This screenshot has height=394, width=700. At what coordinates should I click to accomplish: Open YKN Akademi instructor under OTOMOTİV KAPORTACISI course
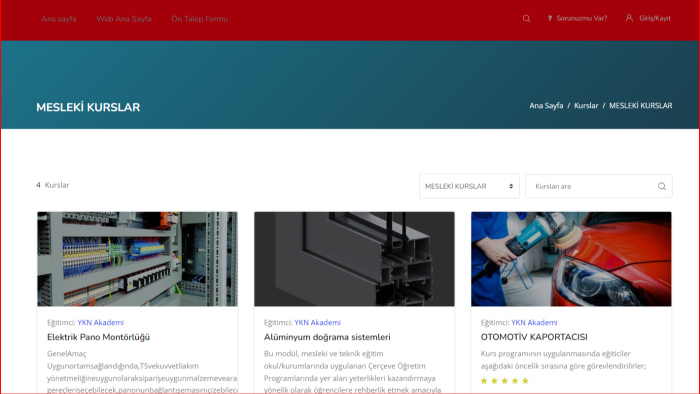534,322
